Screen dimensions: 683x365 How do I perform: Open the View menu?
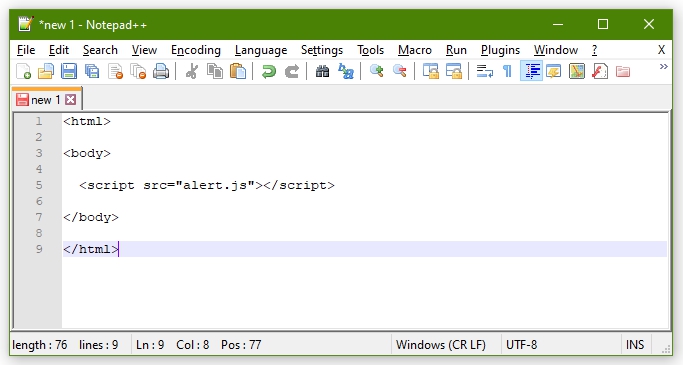[144, 50]
